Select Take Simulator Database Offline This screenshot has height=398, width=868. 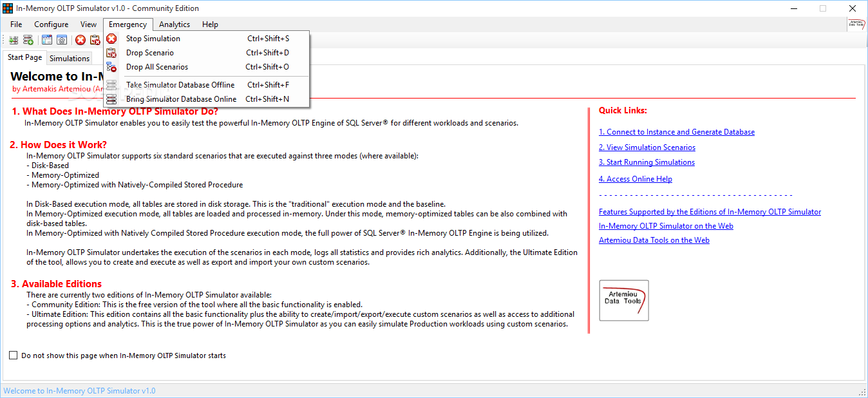click(x=207, y=85)
